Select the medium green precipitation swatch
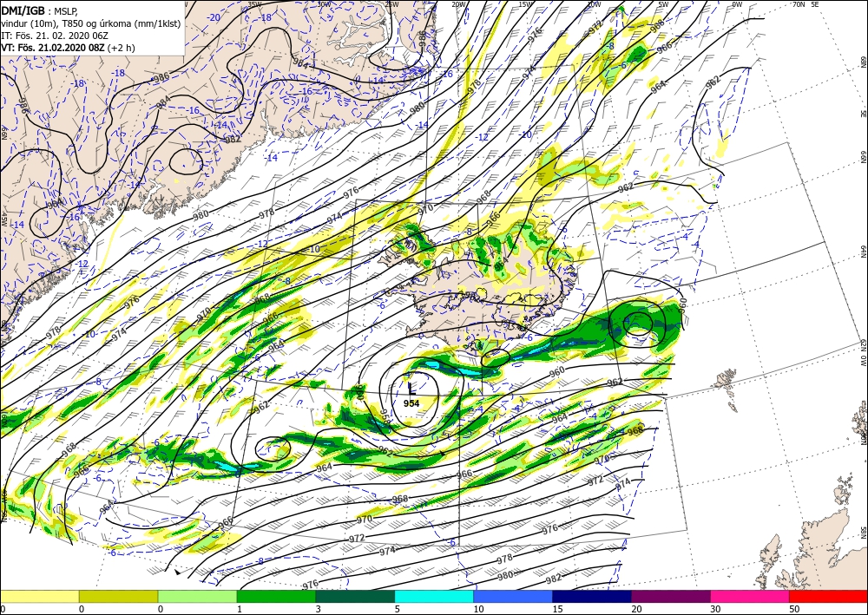Image resolution: width=868 pixels, height=615 pixels. click(276, 596)
